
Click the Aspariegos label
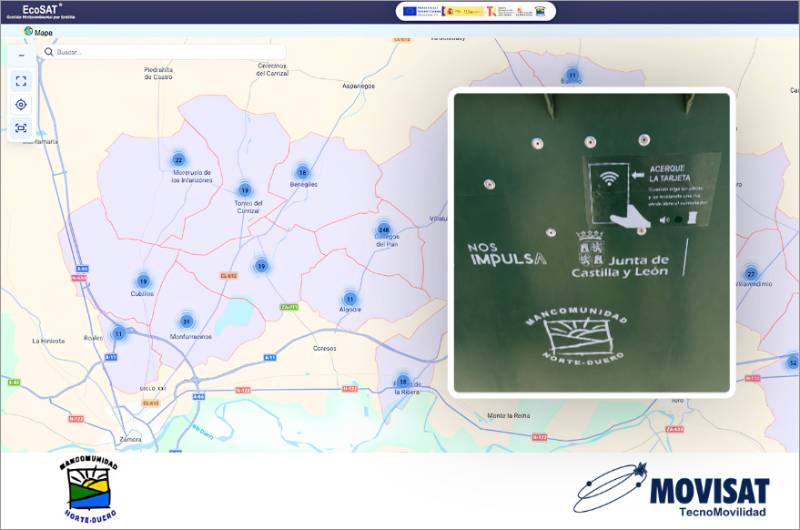(358, 86)
